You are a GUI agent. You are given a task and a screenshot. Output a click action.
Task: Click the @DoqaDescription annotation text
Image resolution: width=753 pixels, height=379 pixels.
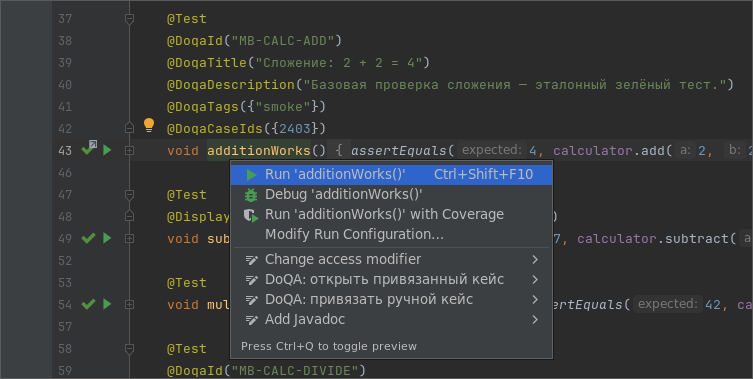tap(450, 85)
